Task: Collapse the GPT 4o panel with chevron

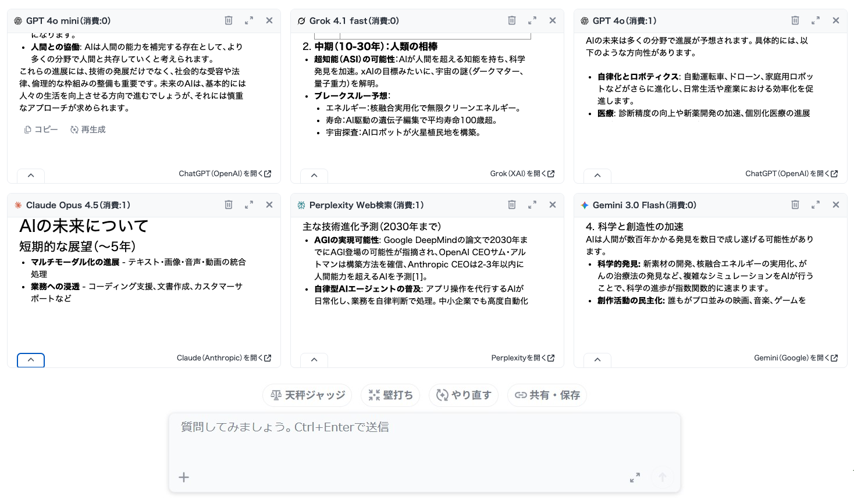Action: click(597, 176)
